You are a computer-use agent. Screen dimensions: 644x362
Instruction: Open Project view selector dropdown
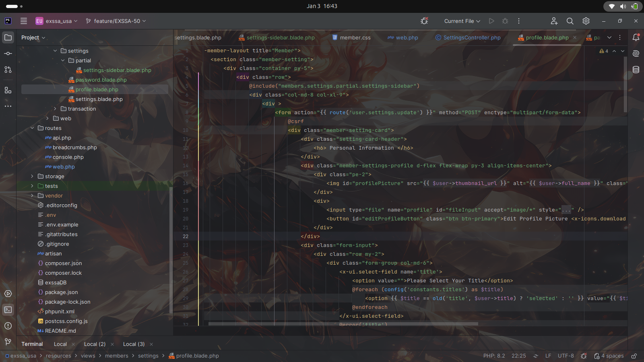(x=33, y=37)
